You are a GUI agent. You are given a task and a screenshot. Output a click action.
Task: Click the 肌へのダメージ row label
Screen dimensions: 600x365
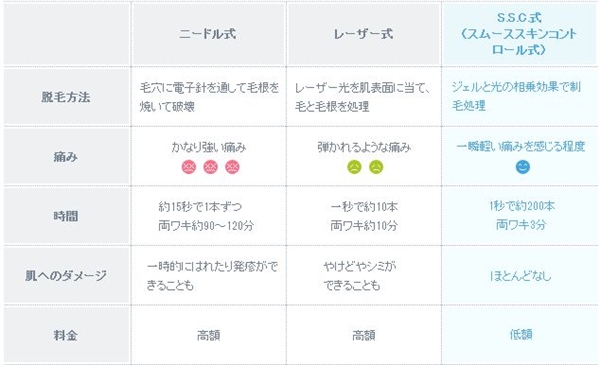click(x=66, y=275)
